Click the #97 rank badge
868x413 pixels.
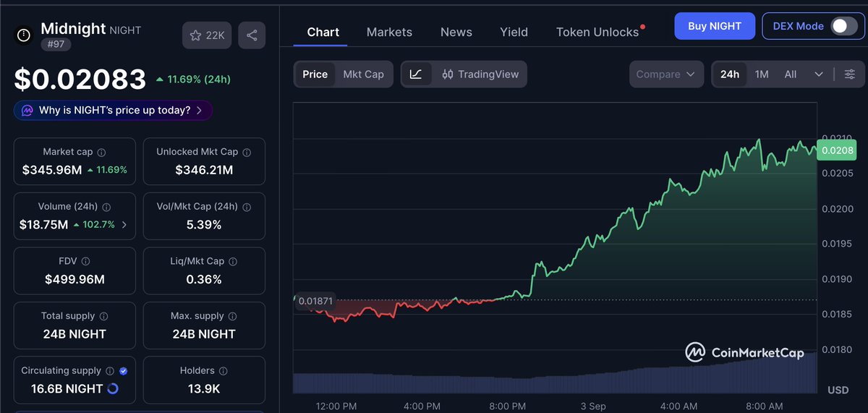click(x=55, y=43)
